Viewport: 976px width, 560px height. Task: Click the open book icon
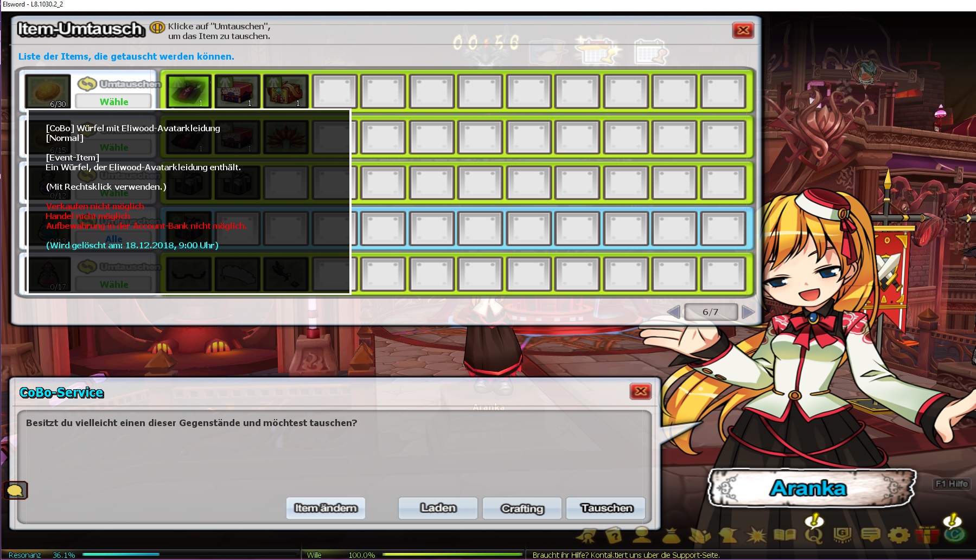pyautogui.click(x=784, y=536)
